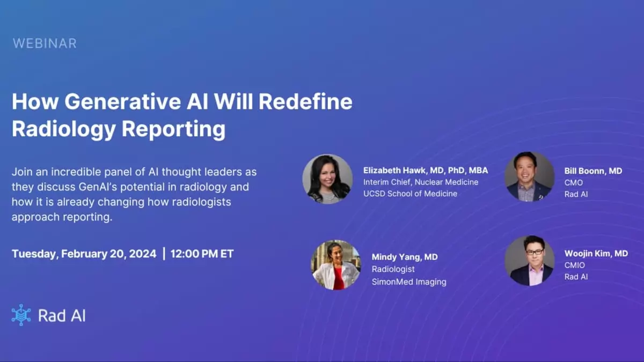This screenshot has height=362, width=644.
Task: Click Elizabeth Hawk's profile photo
Action: pyautogui.click(x=327, y=179)
